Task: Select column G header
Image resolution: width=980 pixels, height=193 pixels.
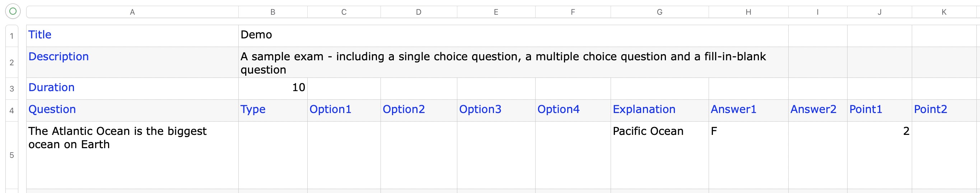Action: point(659,12)
